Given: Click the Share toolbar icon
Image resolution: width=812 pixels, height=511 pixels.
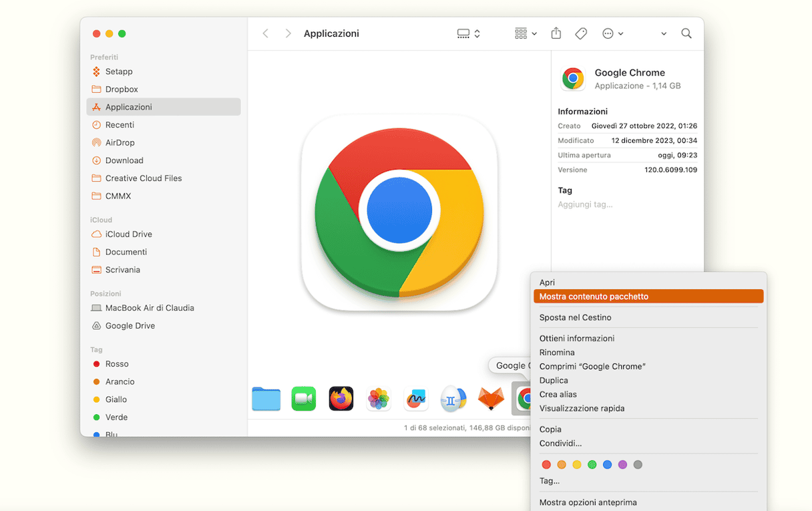Looking at the screenshot, I should click(556, 33).
